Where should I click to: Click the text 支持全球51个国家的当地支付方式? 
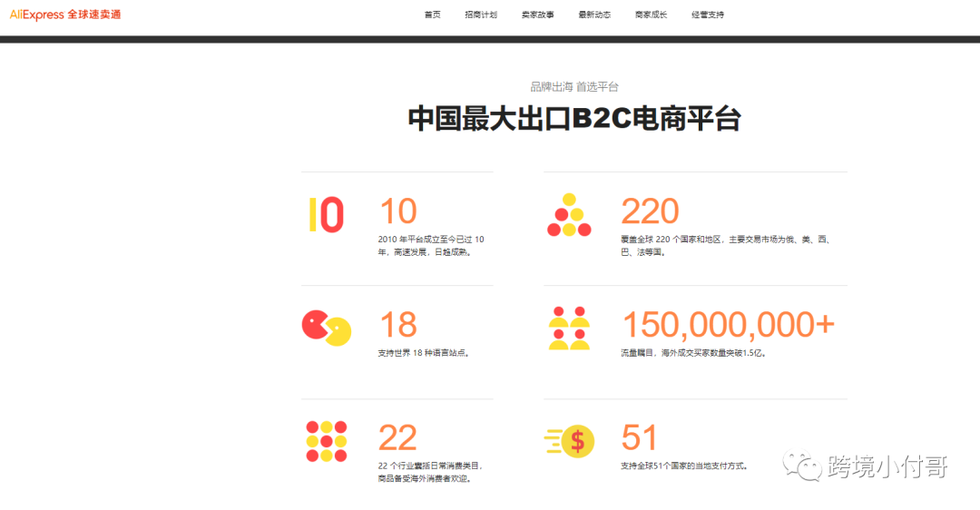pyautogui.click(x=684, y=466)
